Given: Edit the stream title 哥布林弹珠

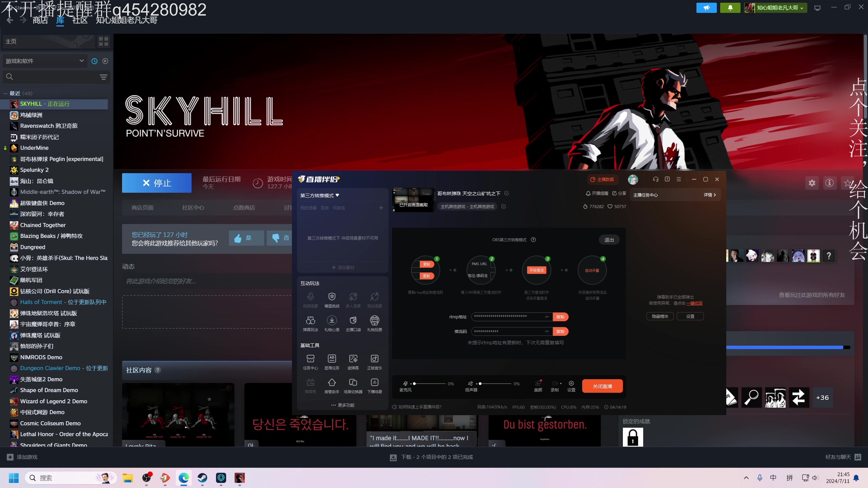Looking at the screenshot, I should pos(507,193).
